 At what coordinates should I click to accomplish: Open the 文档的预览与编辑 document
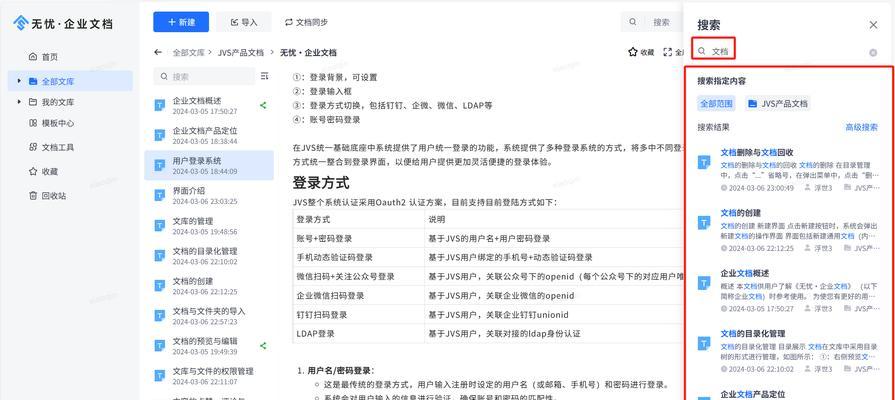209,346
